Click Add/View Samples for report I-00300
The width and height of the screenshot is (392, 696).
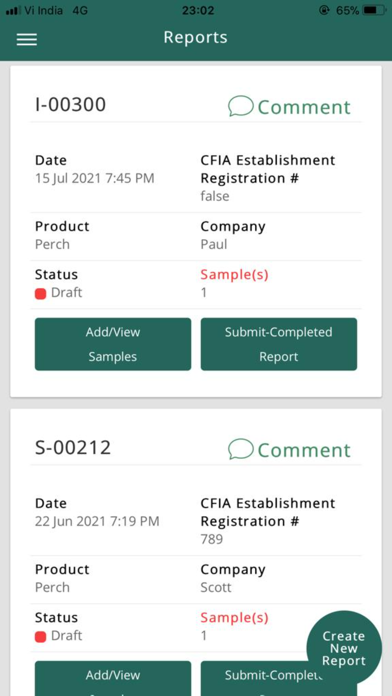[x=113, y=344]
